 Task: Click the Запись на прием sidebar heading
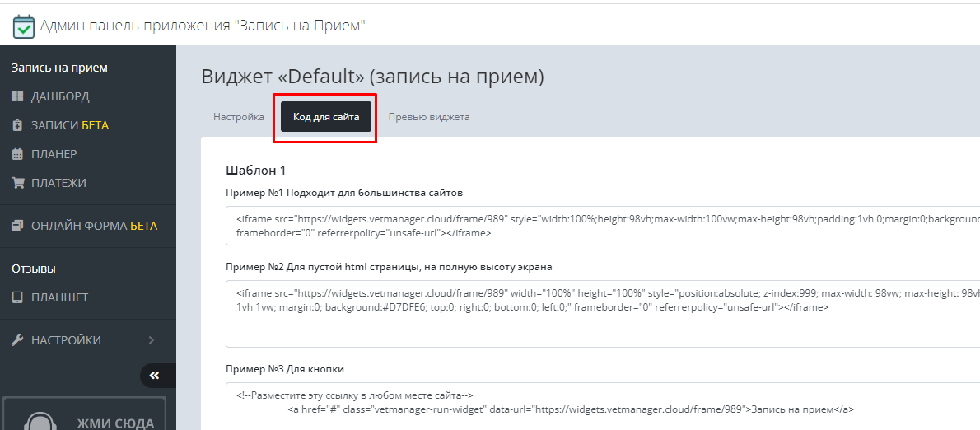pyautogui.click(x=59, y=68)
